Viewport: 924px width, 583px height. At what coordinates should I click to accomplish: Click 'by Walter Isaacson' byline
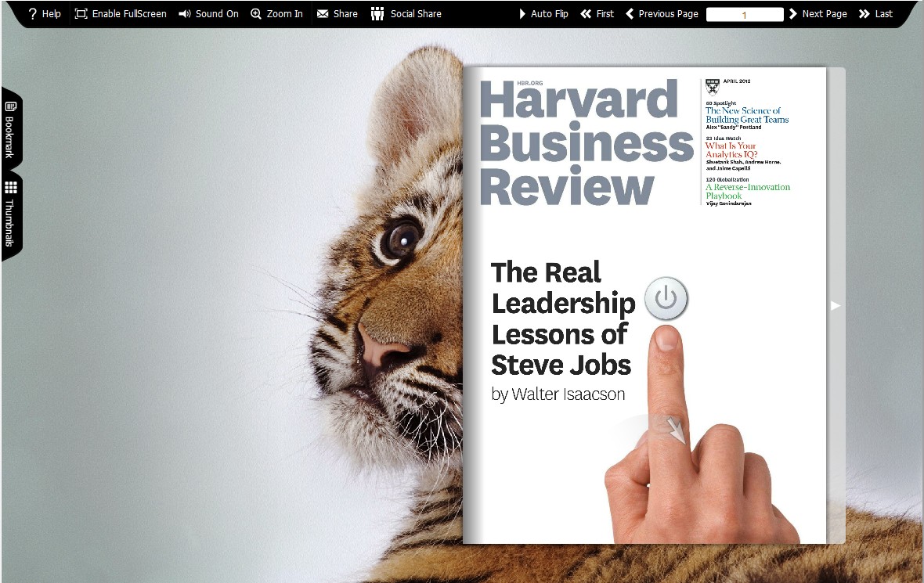point(558,394)
